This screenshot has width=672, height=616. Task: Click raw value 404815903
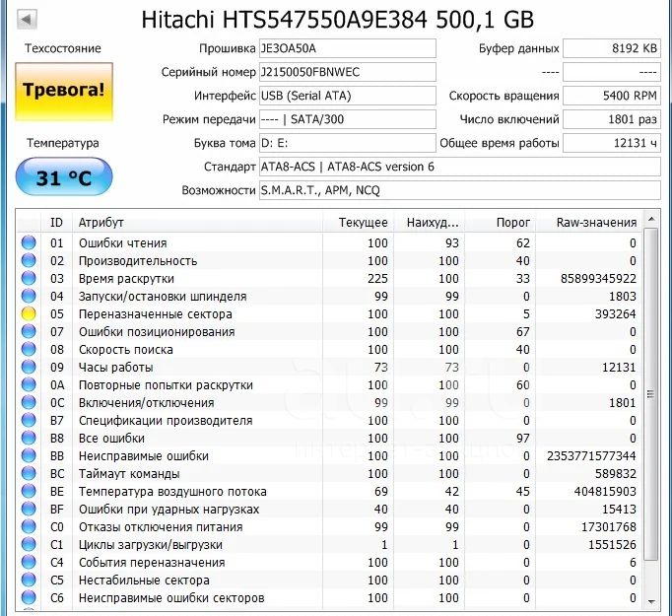pos(605,492)
